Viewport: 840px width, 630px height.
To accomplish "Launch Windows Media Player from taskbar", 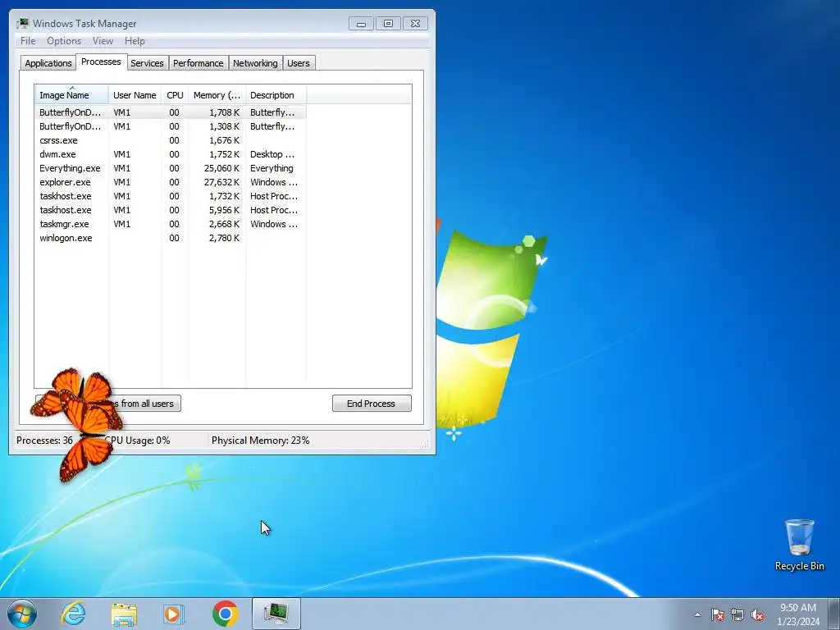I will click(174, 614).
